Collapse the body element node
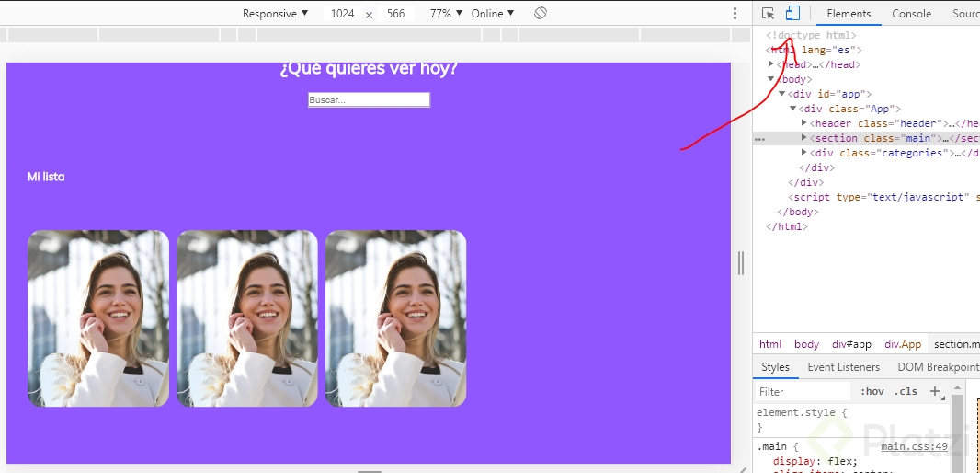 (770, 79)
